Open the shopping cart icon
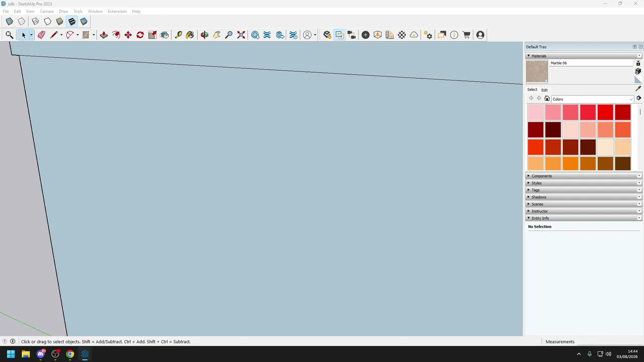The width and height of the screenshot is (644, 362). pos(466,35)
